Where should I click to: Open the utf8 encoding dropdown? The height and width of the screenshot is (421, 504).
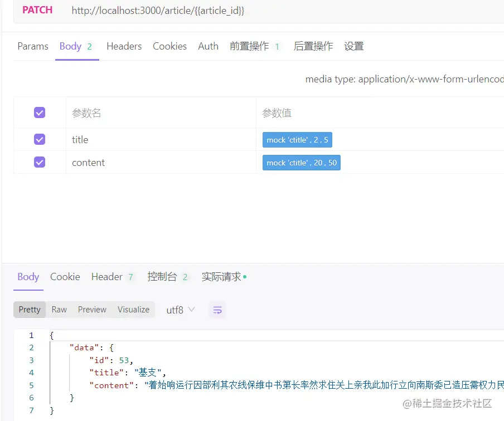pyautogui.click(x=180, y=310)
